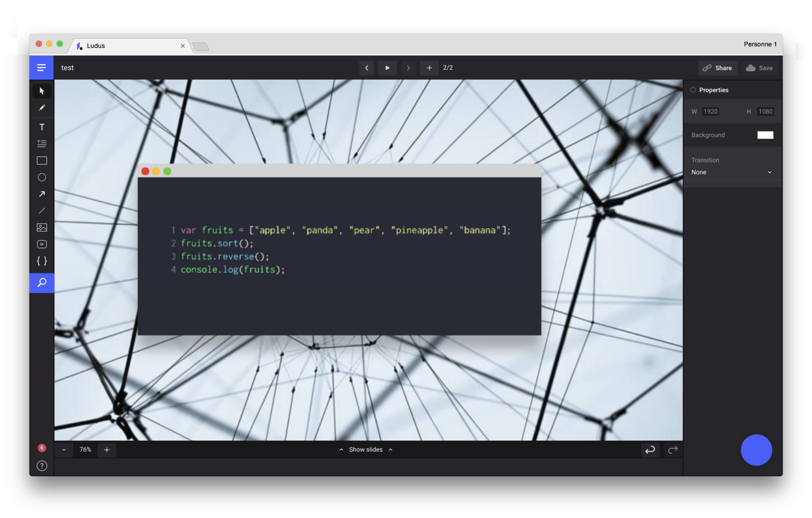Toggle the search/zoom tool
The width and height of the screenshot is (812, 518).
42,283
